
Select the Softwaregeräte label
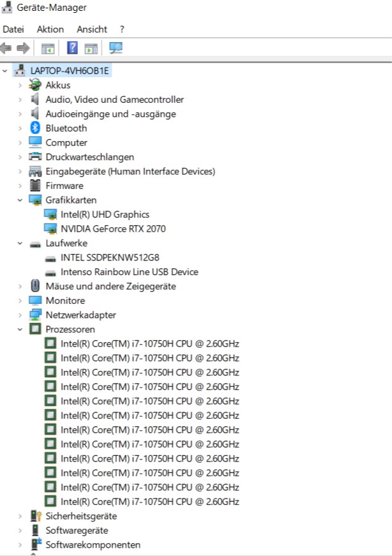tap(77, 530)
